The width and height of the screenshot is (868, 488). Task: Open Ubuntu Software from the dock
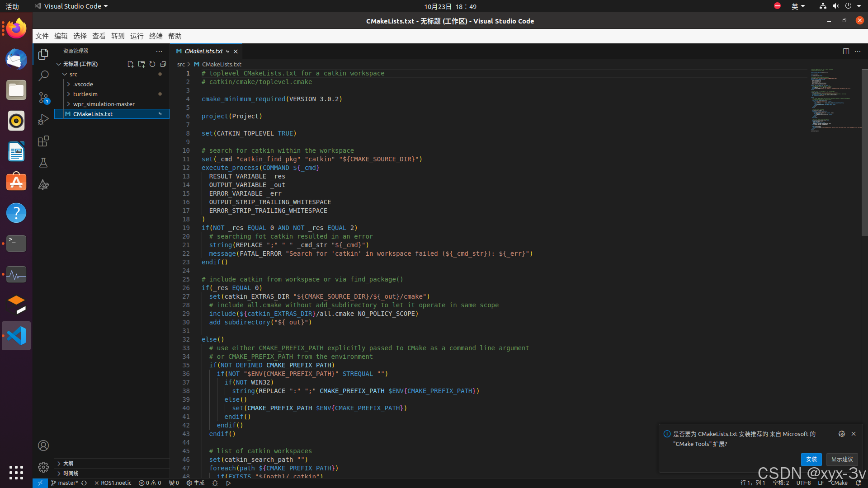(x=16, y=182)
